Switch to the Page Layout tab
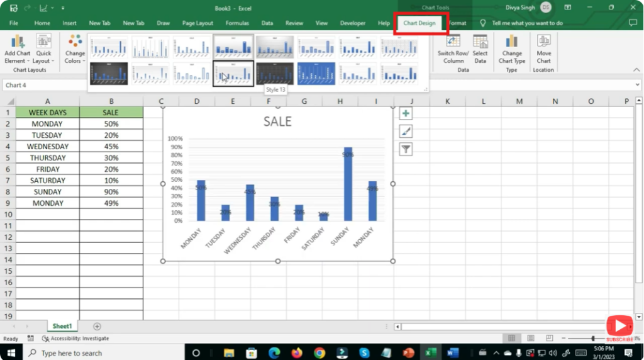 [197, 23]
